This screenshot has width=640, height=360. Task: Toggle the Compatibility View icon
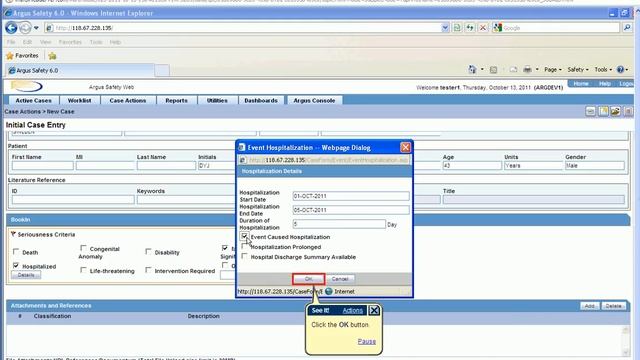click(x=457, y=28)
